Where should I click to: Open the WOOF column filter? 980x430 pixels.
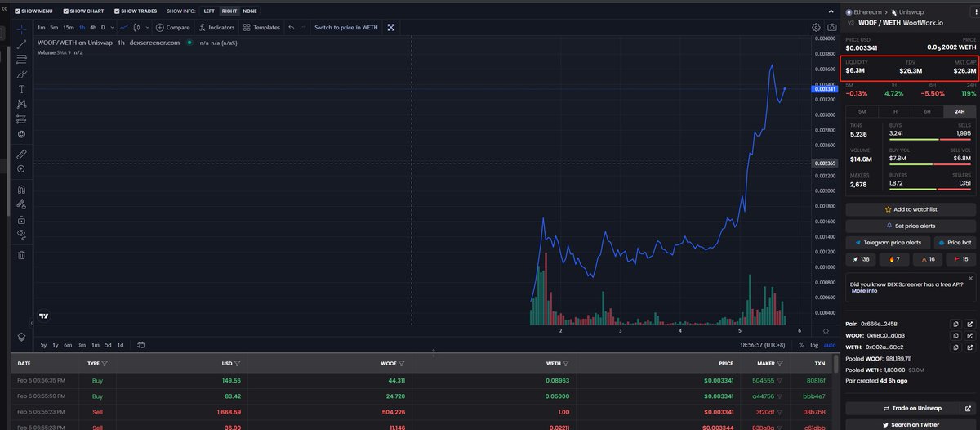[x=402, y=364]
